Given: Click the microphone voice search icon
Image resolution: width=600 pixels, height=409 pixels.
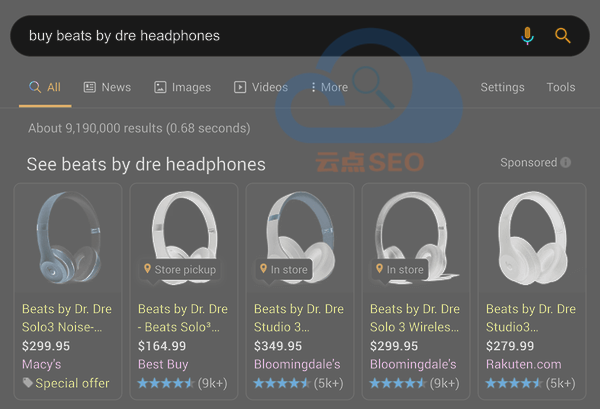Looking at the screenshot, I should [527, 36].
